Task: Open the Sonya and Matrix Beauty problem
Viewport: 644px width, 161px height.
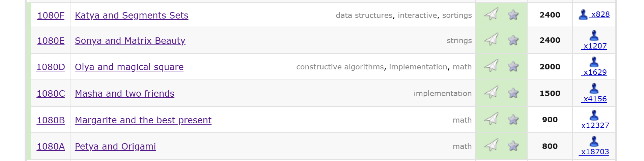Action: [x=130, y=41]
